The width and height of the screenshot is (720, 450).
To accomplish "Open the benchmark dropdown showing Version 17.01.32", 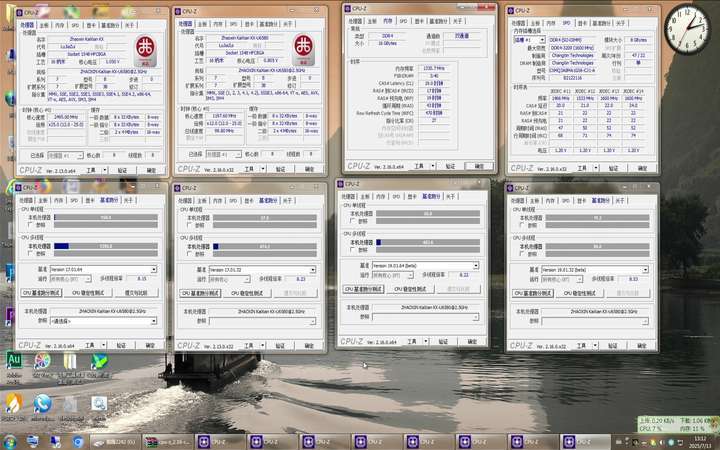I will click(x=262, y=270).
